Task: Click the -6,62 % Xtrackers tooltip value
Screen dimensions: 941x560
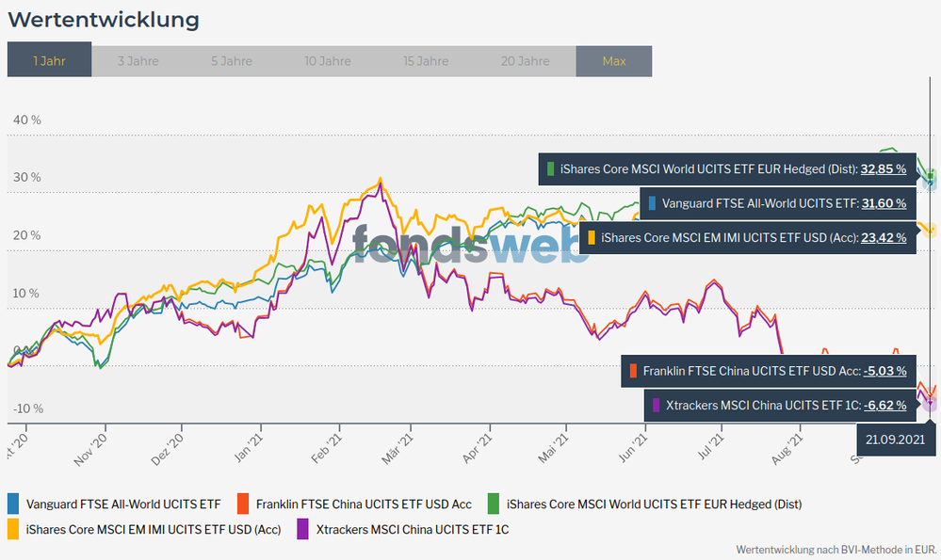Action: point(884,406)
